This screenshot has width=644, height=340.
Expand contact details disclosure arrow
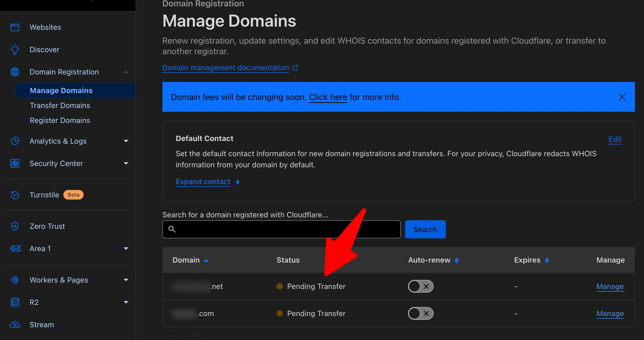(238, 182)
